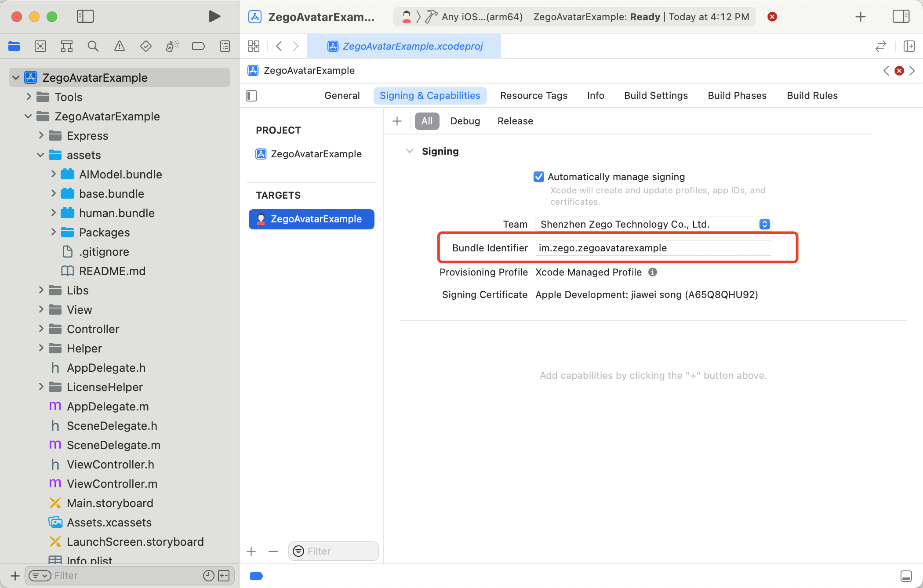Click the ZegoAvatarExample.xcodeproj editor tab
The height and width of the screenshot is (588, 923).
point(404,46)
